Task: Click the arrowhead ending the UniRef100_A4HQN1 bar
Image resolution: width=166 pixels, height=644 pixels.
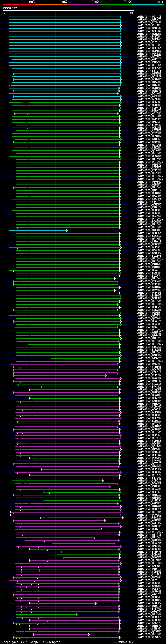Action: pyautogui.click(x=105, y=521)
